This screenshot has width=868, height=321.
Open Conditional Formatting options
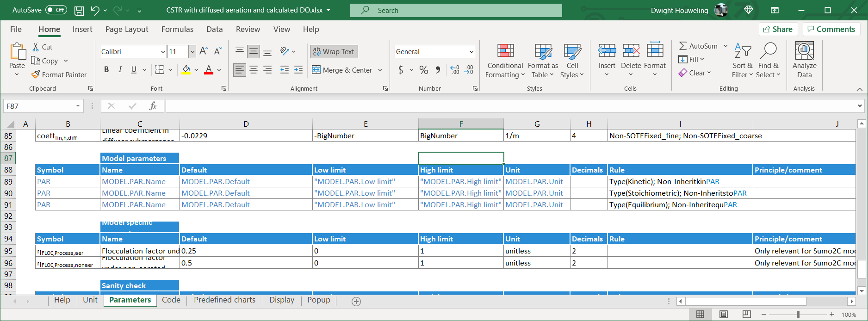point(505,61)
